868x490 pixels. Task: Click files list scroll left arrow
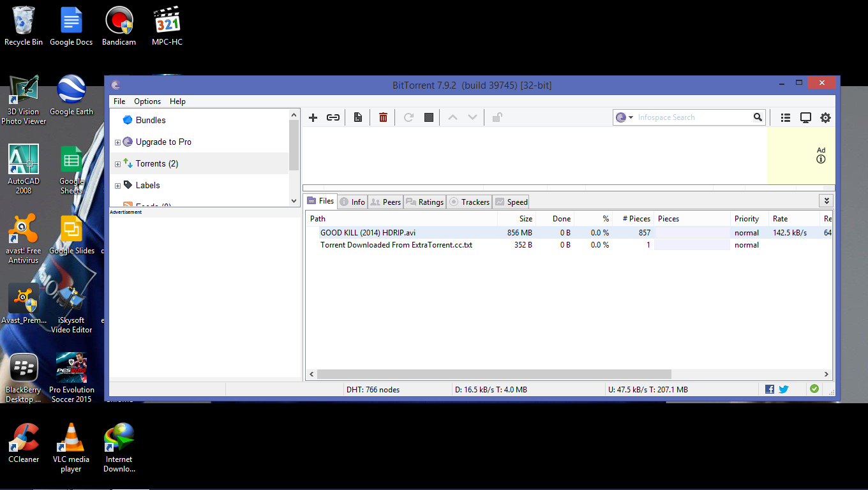point(311,375)
